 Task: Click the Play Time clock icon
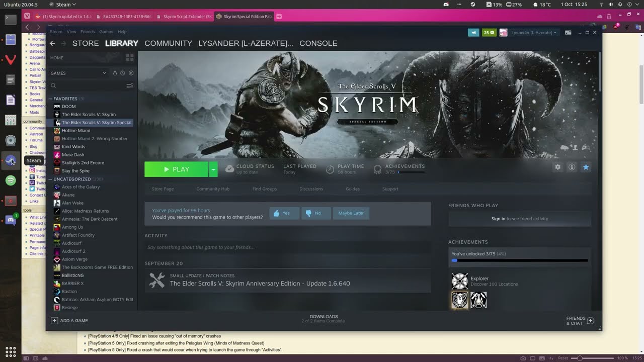pos(330,169)
